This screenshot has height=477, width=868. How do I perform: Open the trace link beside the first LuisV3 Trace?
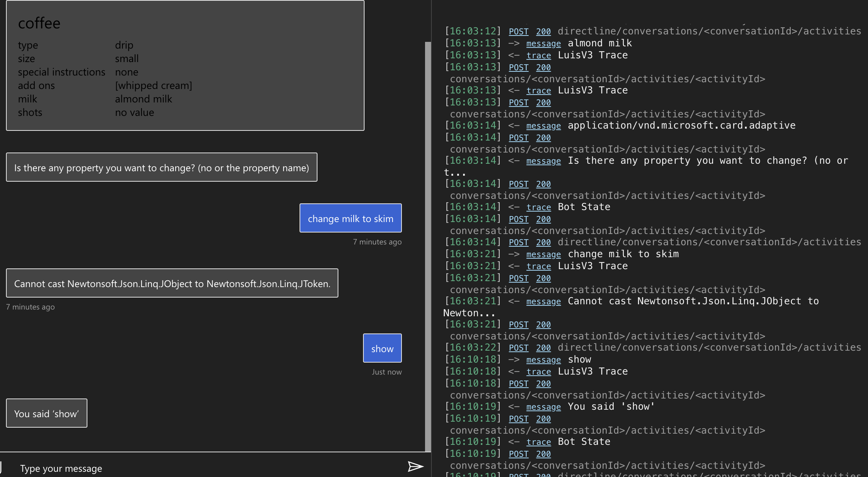539,55
